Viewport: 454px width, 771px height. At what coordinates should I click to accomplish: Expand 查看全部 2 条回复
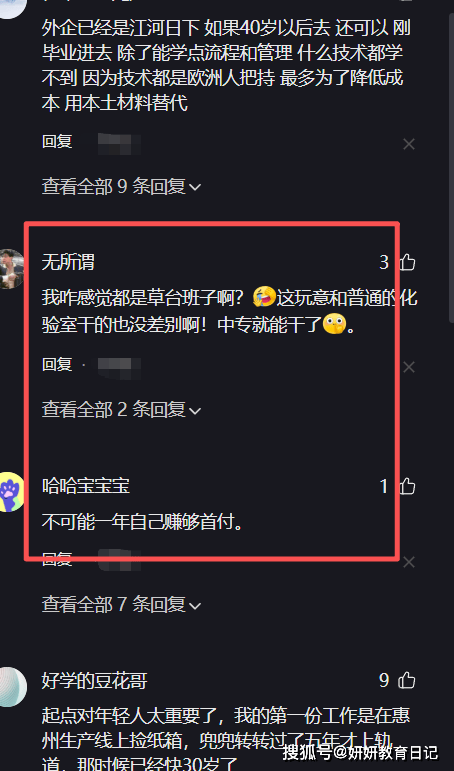(121, 410)
